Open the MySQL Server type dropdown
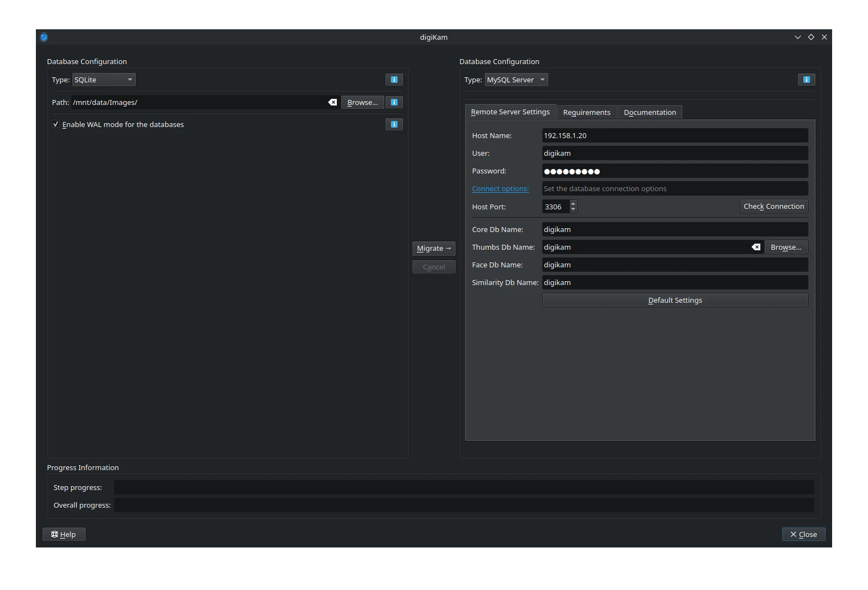 [516, 80]
